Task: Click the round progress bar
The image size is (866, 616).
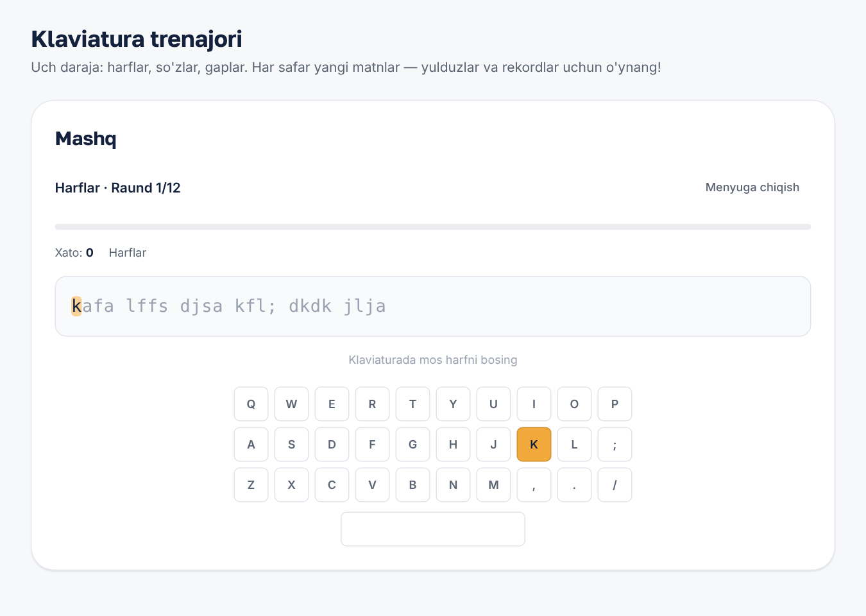Action: coord(433,227)
